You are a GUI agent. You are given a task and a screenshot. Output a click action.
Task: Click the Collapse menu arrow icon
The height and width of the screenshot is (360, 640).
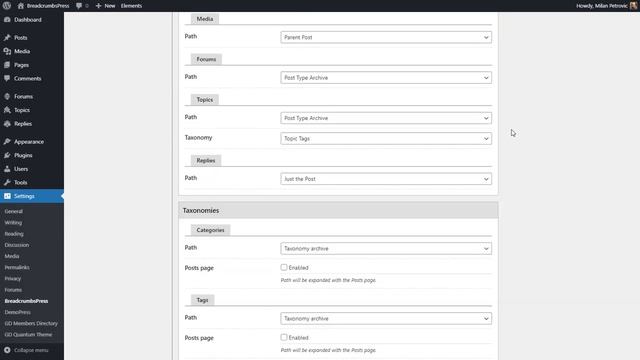tap(7, 350)
